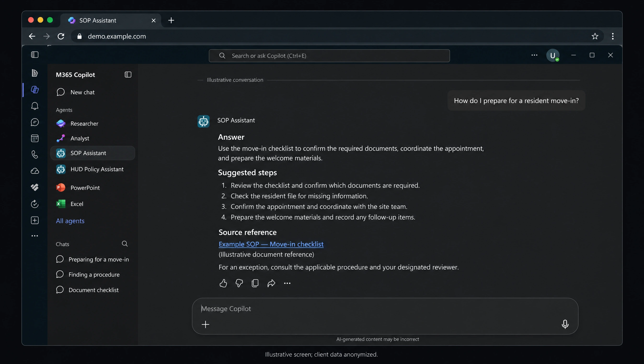The width and height of the screenshot is (644, 364).
Task: Open the Example SOP Move-in checklist link
Action: point(271,244)
